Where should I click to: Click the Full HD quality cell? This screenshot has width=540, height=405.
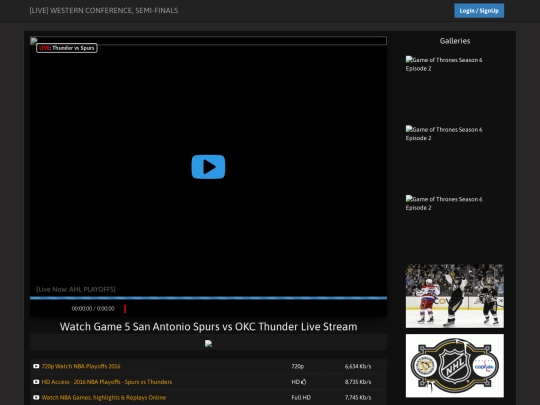301,397
